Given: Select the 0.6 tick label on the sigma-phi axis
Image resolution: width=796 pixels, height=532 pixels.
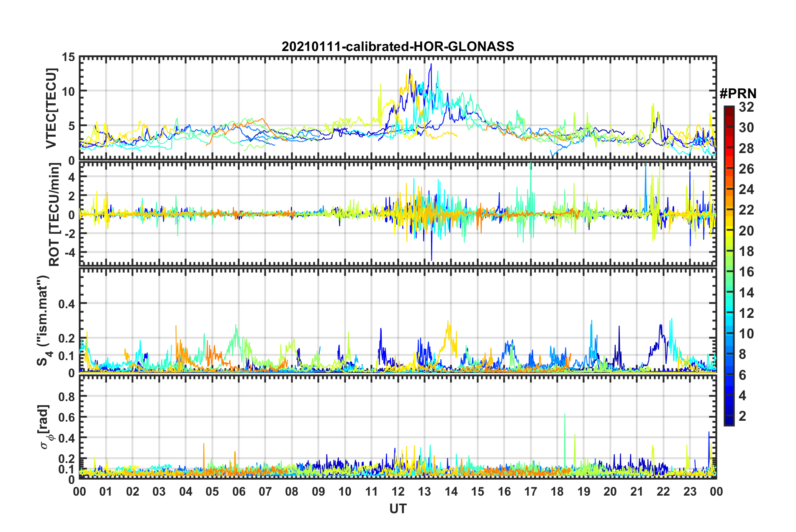Looking at the screenshot, I should (67, 417).
